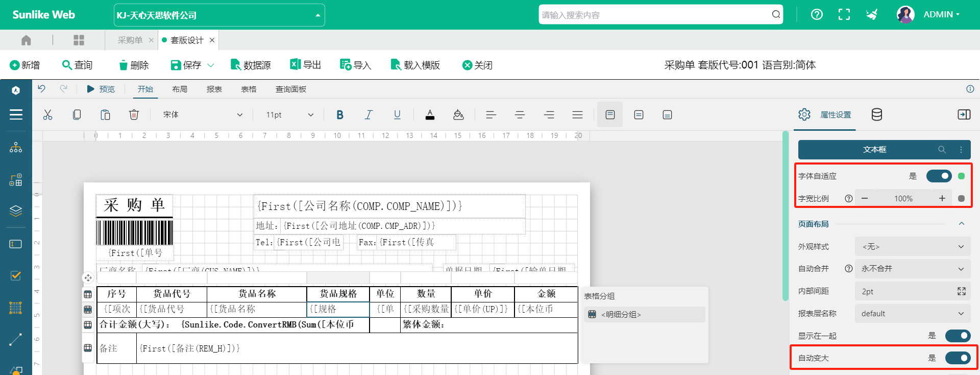Set vertical align bottom

point(667,115)
